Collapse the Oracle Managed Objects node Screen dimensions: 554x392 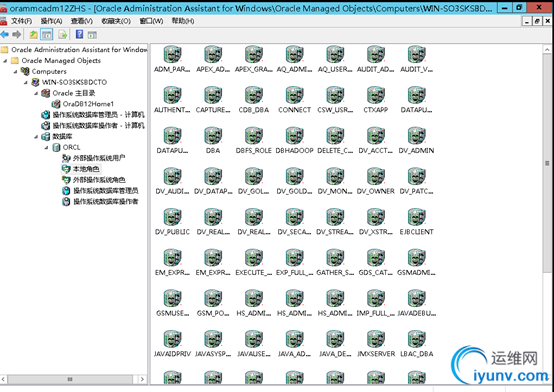(x=5, y=61)
